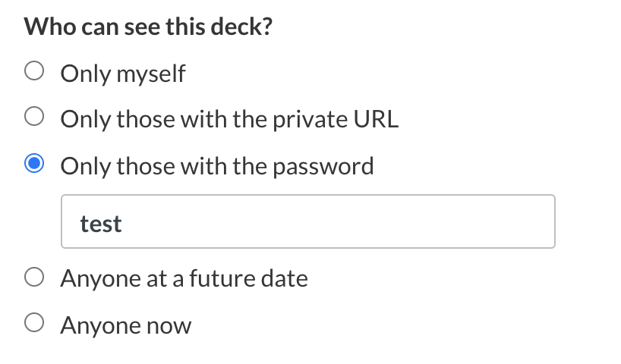Click the empty right end of the password field

pyautogui.click(x=493, y=221)
